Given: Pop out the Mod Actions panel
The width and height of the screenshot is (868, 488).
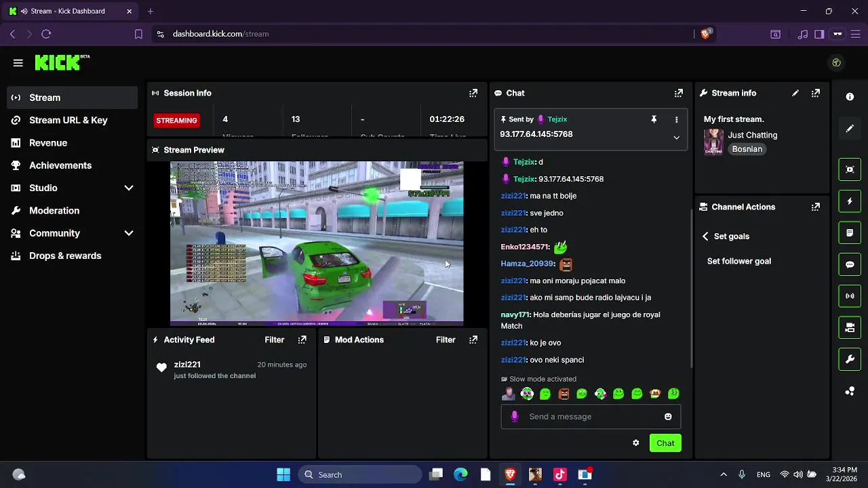Looking at the screenshot, I should point(473,340).
